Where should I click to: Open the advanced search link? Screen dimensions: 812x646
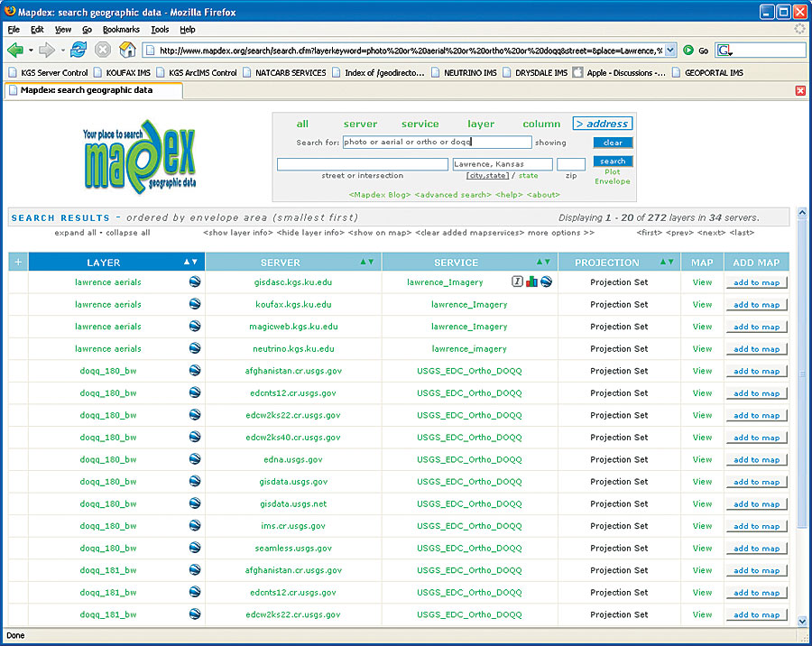pyautogui.click(x=453, y=195)
